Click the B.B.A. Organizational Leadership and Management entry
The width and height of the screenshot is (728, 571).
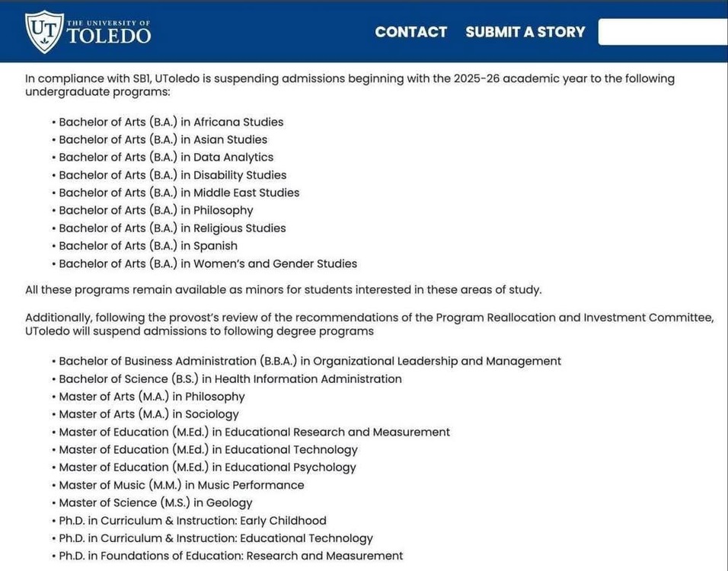point(310,361)
